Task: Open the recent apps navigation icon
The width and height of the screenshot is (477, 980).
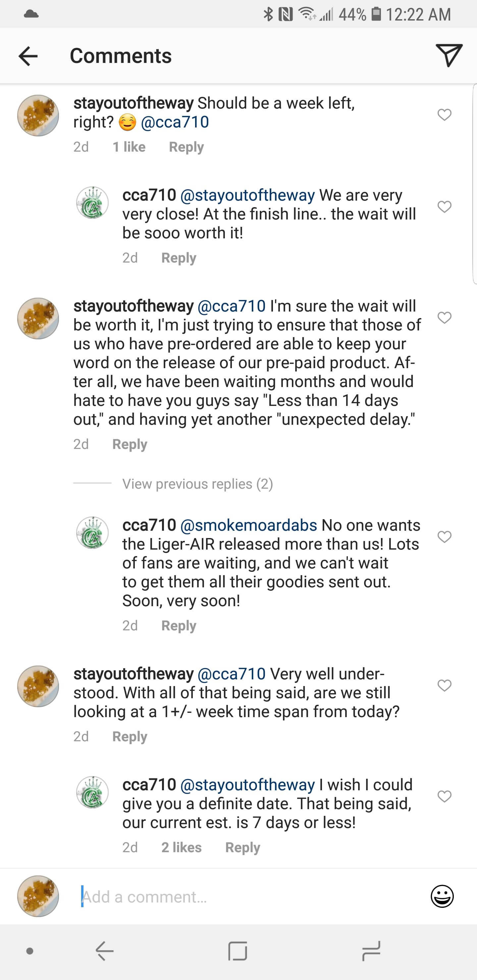Action: tap(371, 951)
